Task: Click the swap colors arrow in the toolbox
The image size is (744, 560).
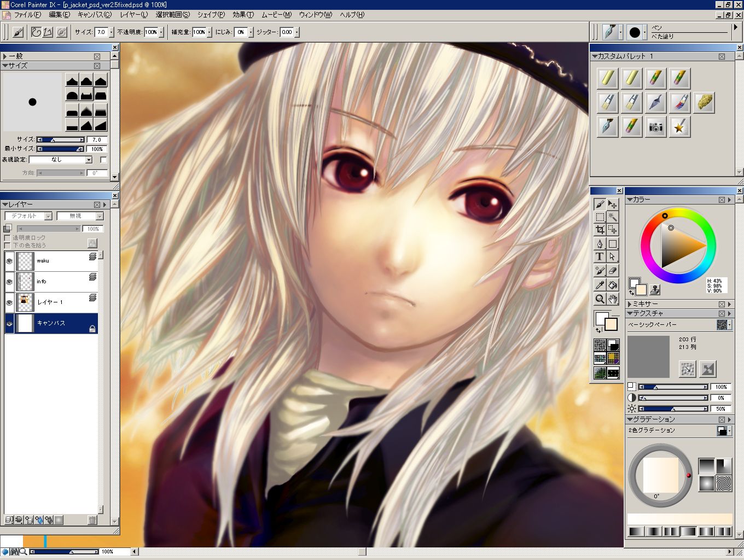Action: pyautogui.click(x=598, y=330)
